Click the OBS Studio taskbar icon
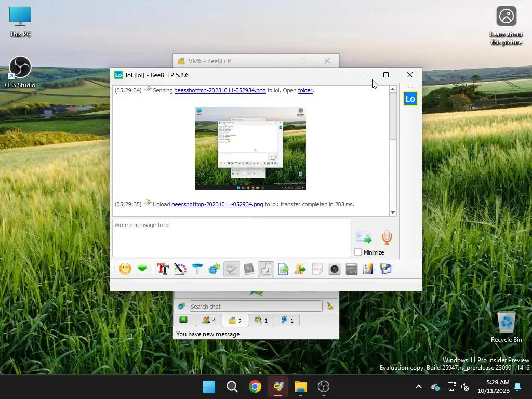This screenshot has width=532, height=399. [x=323, y=387]
